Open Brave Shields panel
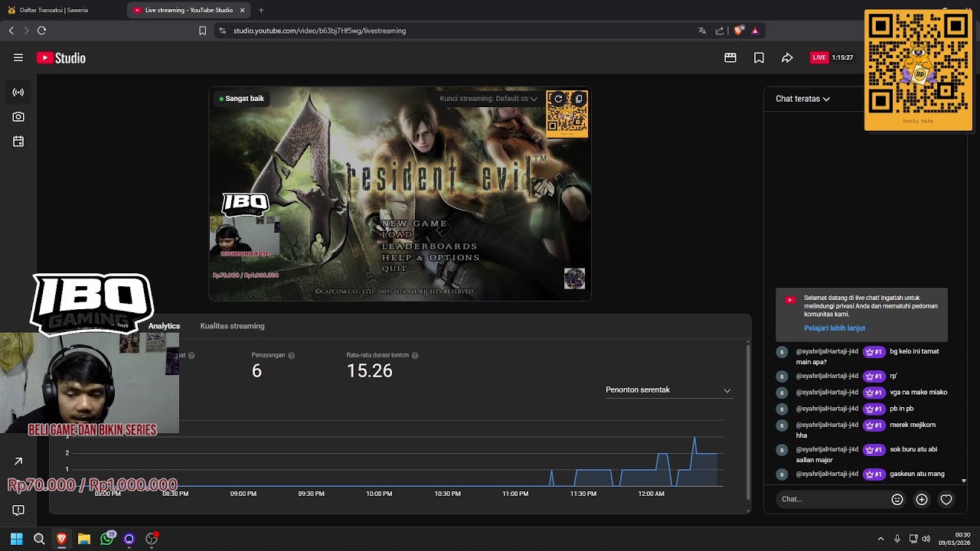Viewport: 980px width, 551px height. pyautogui.click(x=738, y=31)
